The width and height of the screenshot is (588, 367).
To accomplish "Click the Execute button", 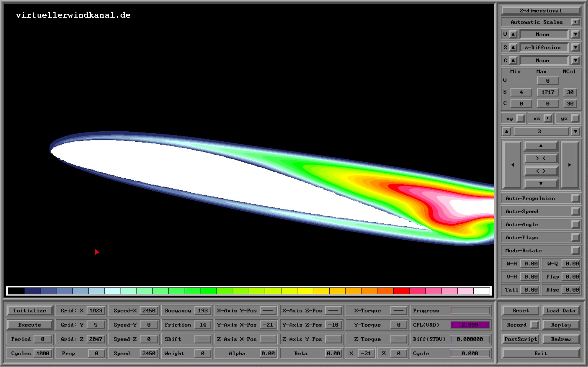I will tap(30, 325).
